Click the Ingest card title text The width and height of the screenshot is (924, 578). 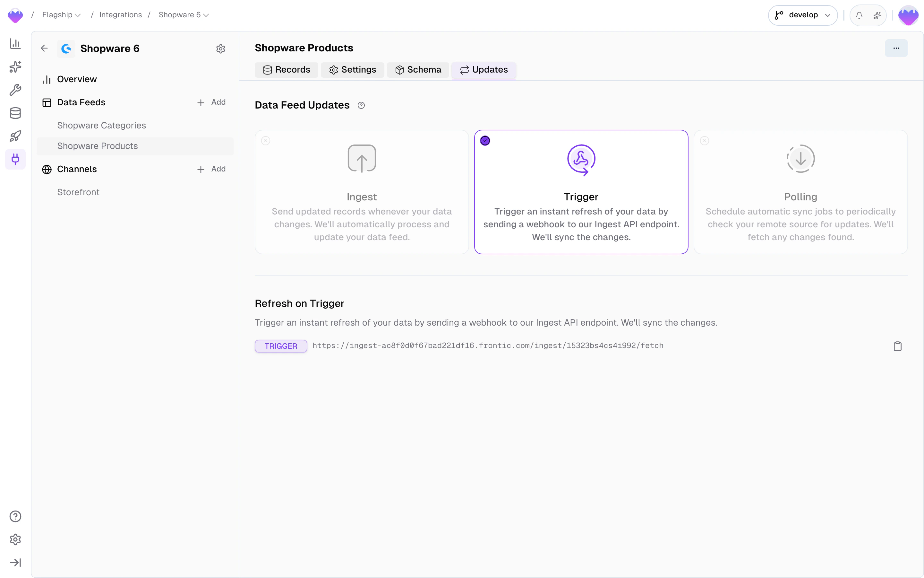pyautogui.click(x=362, y=197)
